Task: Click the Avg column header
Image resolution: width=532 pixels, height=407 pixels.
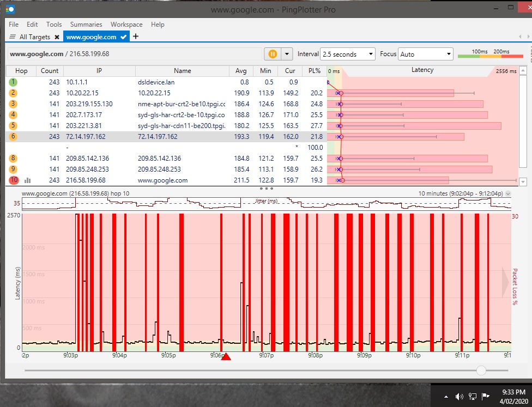Action: [241, 71]
